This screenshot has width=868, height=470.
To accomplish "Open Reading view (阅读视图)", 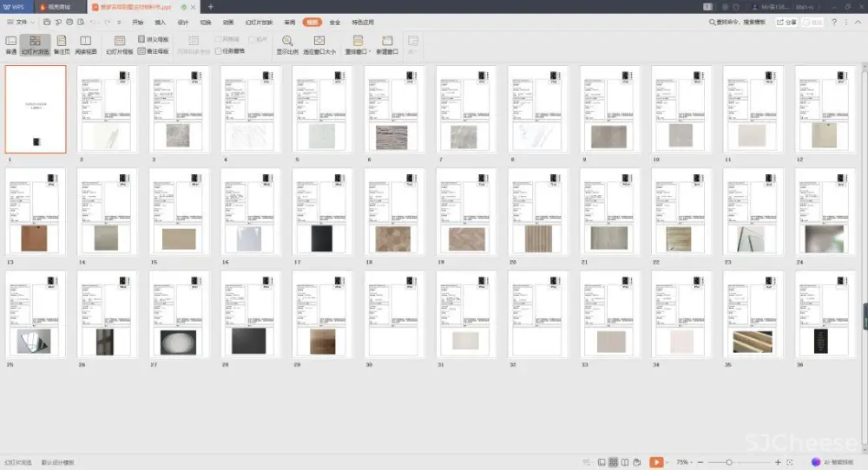I will (86, 44).
